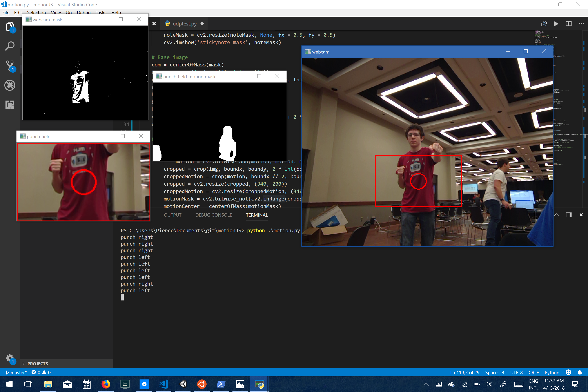Open editor More Actions ellipsis menu

[581, 24]
